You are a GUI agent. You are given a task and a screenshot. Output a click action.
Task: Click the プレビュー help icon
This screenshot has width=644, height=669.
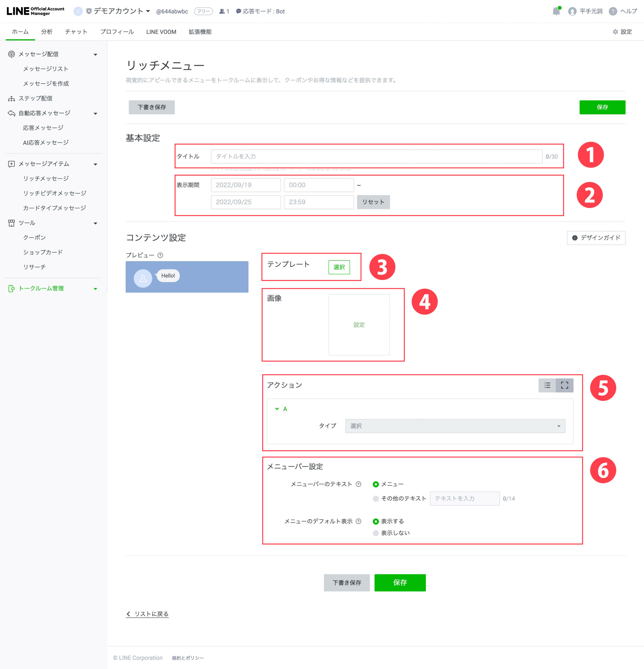160,255
